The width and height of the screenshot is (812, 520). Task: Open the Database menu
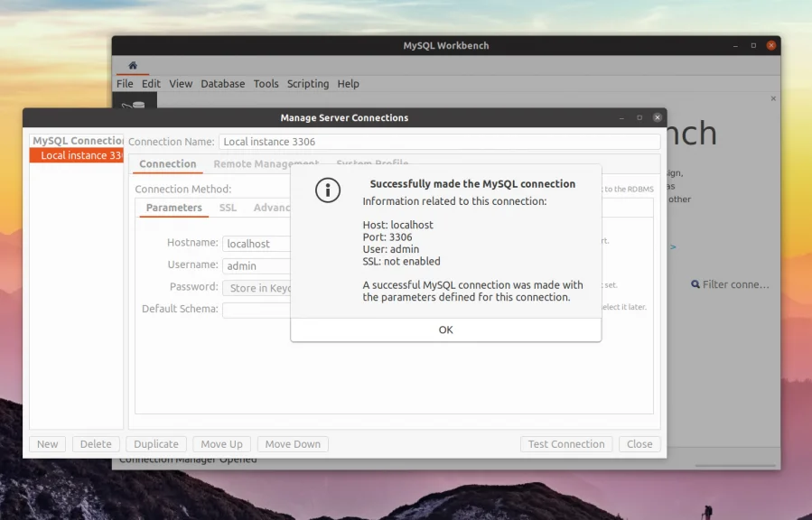click(222, 83)
